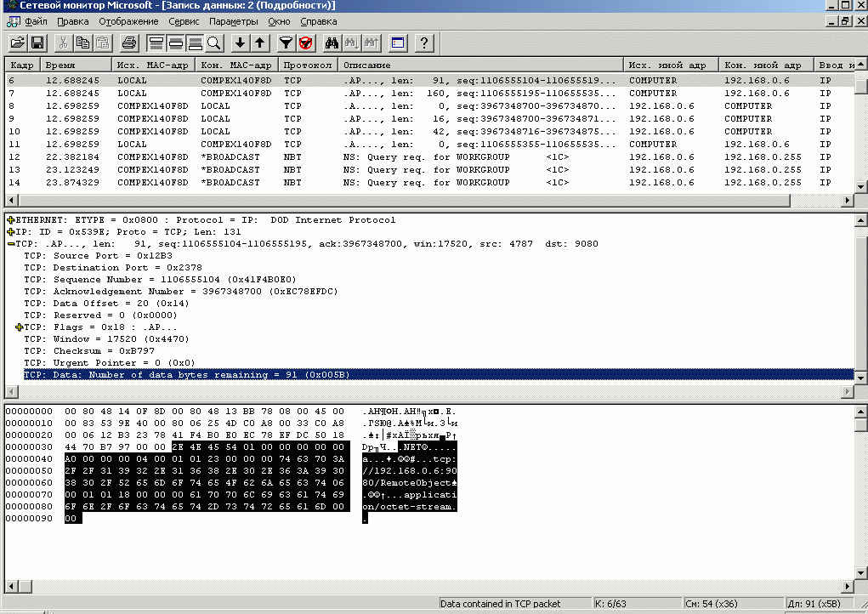868x614 pixels.
Task: Find previous frame with binoculars-up icon
Action: (x=372, y=43)
